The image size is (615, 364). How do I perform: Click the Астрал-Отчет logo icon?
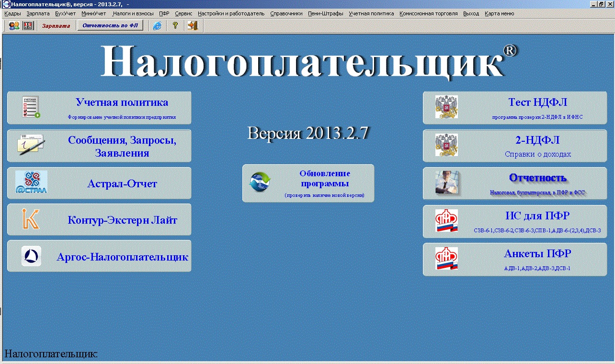31,182
